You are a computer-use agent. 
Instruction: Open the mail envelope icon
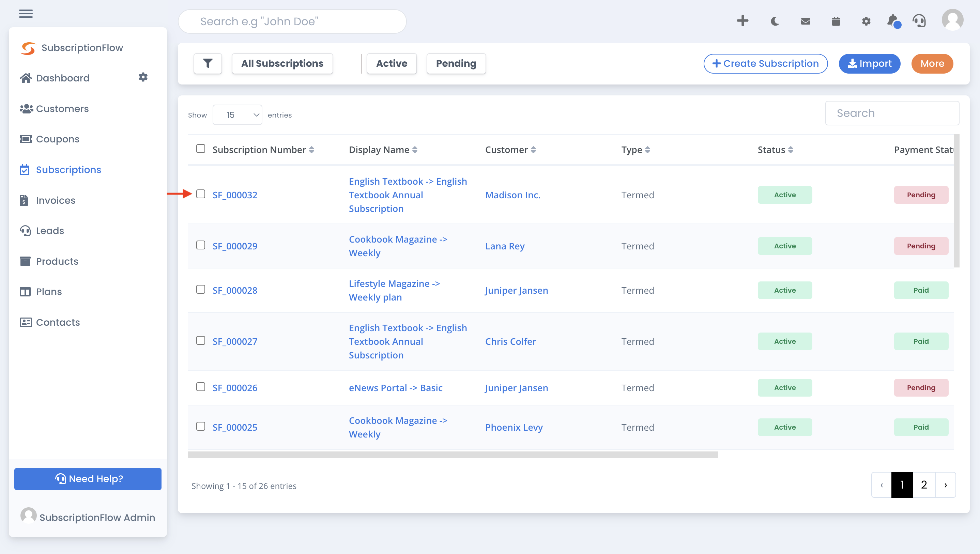point(806,21)
